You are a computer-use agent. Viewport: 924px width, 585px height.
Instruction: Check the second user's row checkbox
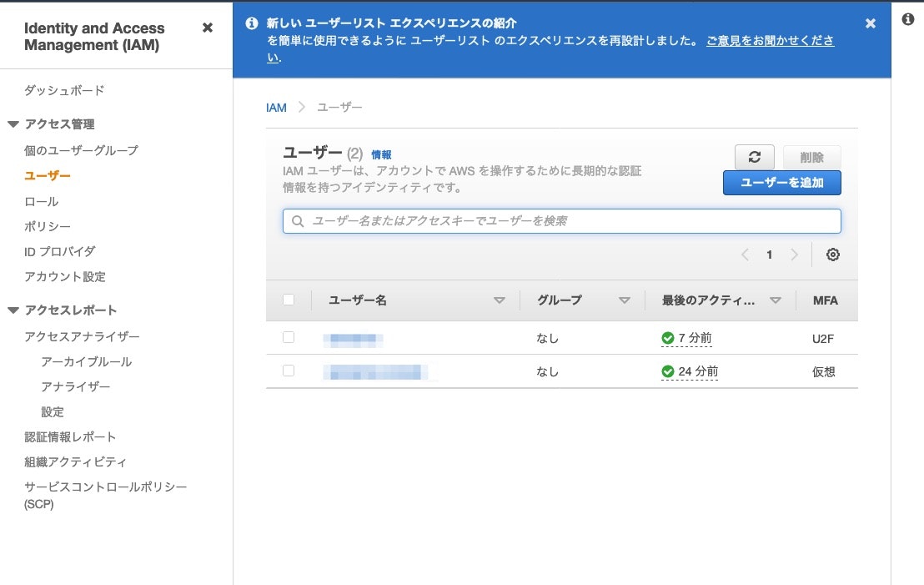[288, 371]
